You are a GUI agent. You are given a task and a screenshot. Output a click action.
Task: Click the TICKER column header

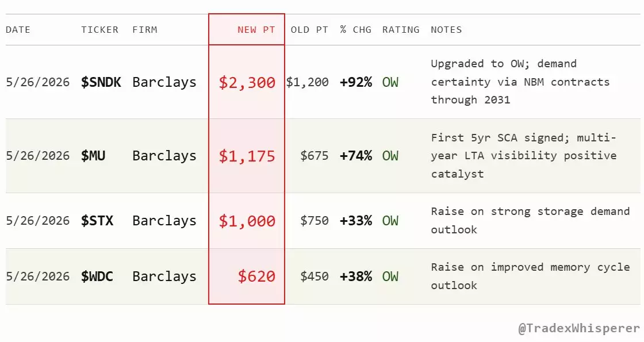[x=100, y=29]
